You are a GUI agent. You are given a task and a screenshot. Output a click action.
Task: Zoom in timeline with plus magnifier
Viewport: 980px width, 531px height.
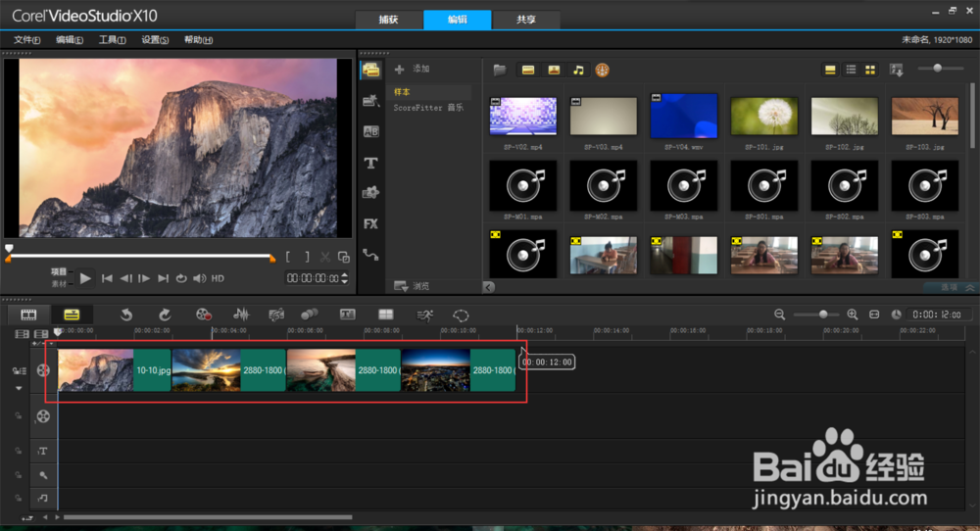click(x=852, y=314)
